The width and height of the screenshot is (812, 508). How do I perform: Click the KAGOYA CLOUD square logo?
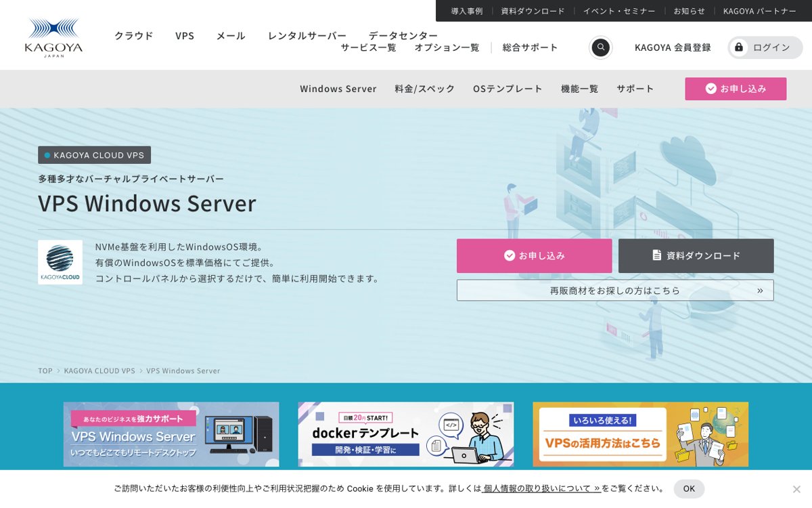pos(60,262)
